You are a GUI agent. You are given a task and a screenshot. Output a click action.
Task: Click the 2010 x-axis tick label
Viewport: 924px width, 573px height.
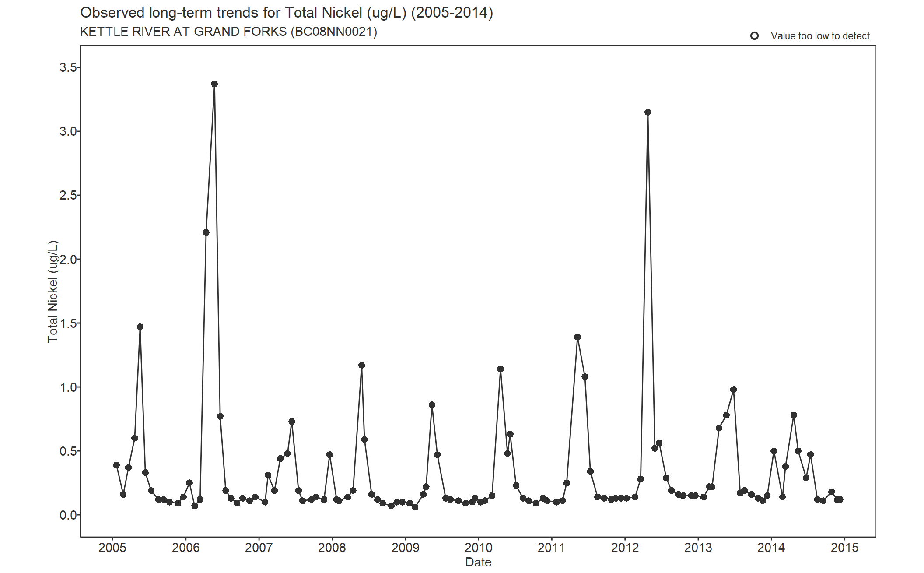tap(478, 548)
